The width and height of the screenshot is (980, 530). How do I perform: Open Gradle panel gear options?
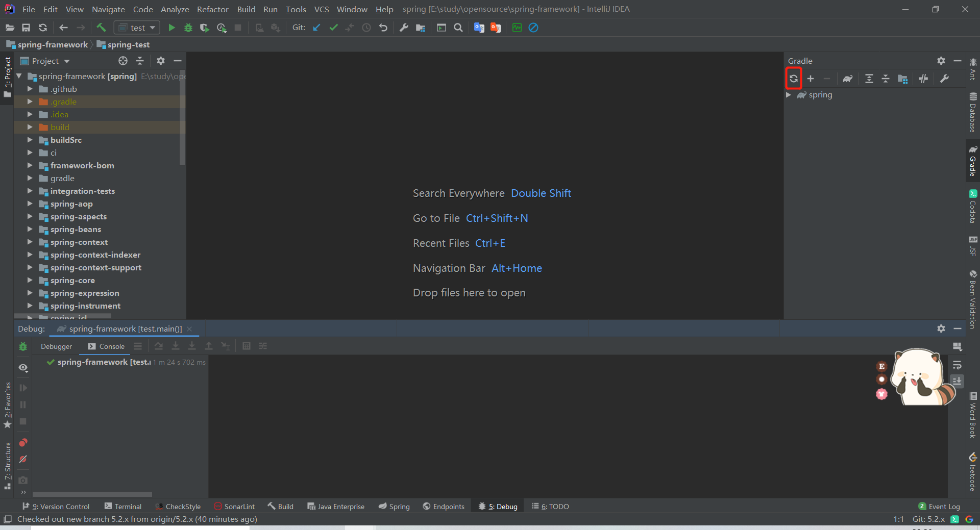[x=941, y=61]
